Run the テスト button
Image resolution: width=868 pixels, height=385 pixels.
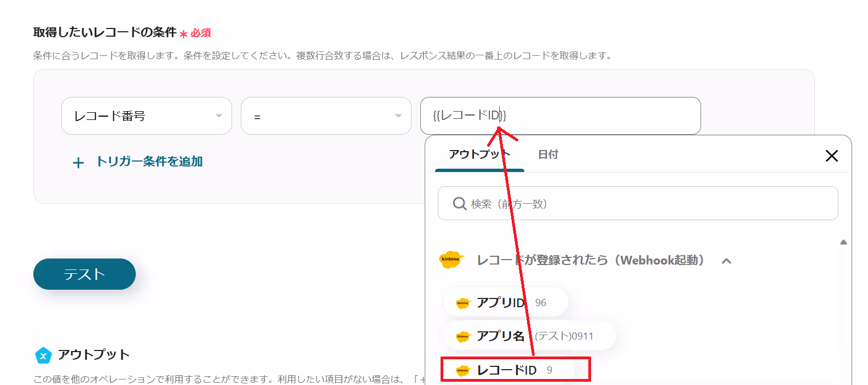click(84, 274)
